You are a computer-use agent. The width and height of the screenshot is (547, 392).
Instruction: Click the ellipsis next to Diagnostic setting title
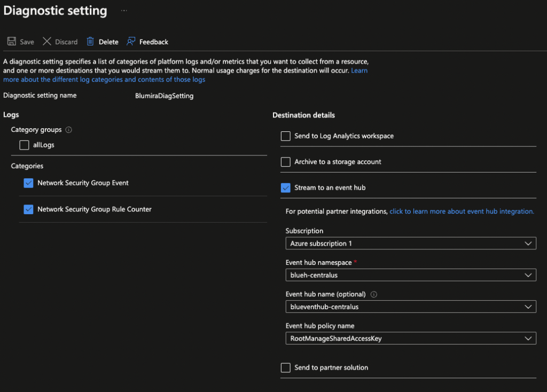click(123, 10)
